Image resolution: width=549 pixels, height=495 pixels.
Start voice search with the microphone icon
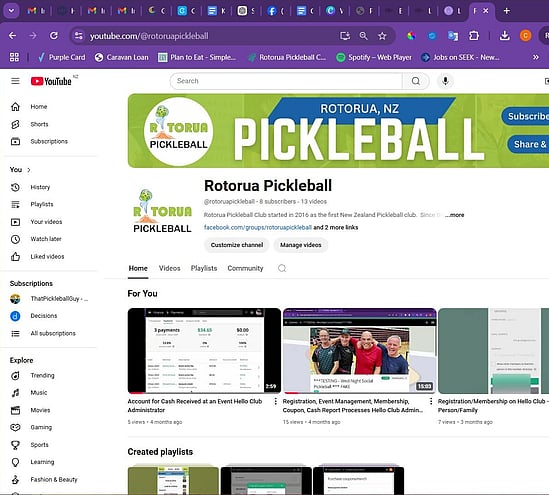(445, 81)
